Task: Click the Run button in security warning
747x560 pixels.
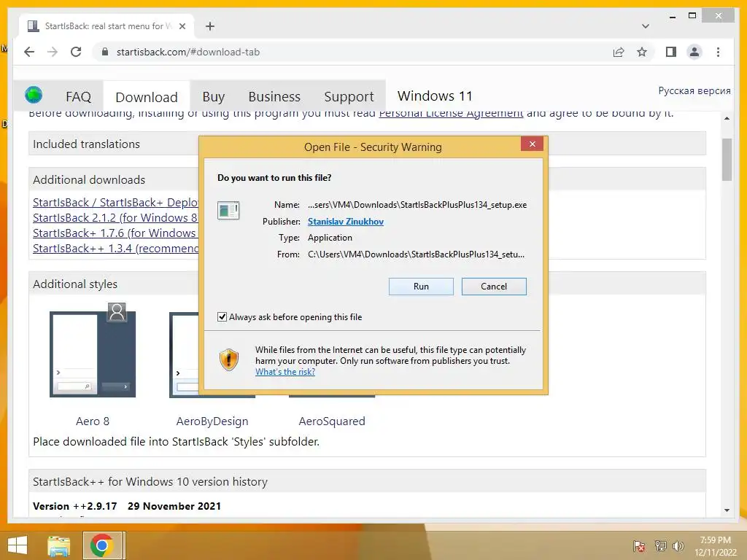Action: [421, 286]
